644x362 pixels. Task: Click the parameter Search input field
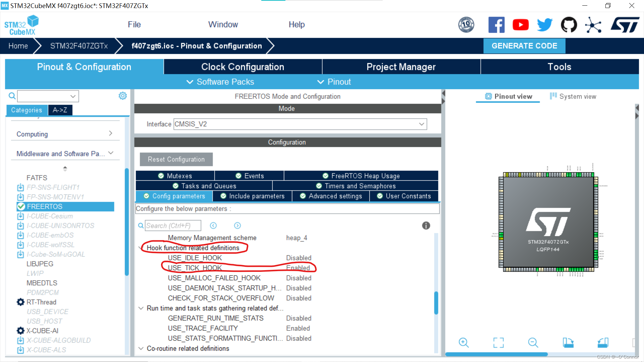pyautogui.click(x=173, y=226)
